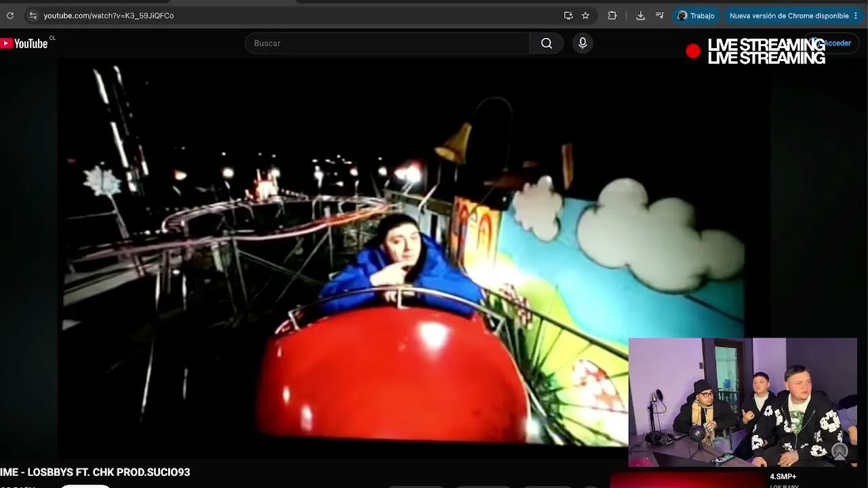
Task: Open the Chrome extensions puzzle icon
Action: pos(612,16)
